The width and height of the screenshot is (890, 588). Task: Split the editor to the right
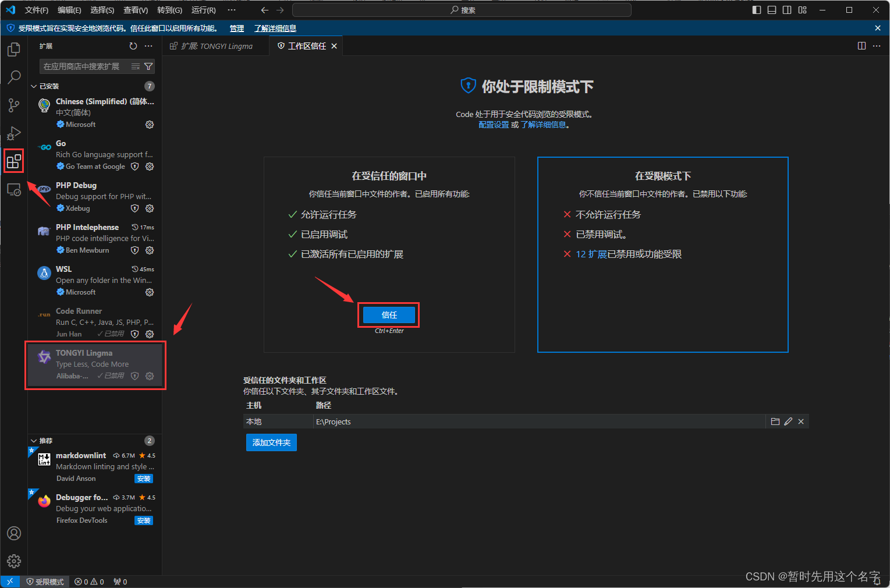pos(862,46)
